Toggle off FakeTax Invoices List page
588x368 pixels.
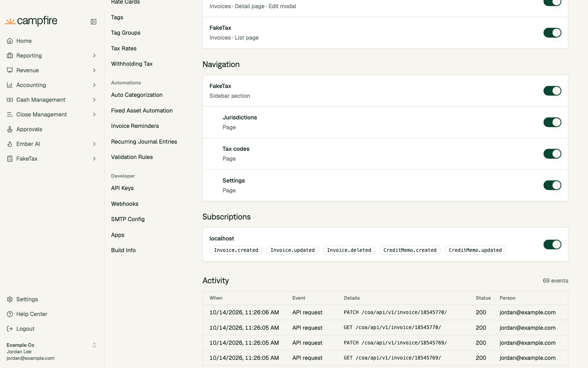[552, 33]
